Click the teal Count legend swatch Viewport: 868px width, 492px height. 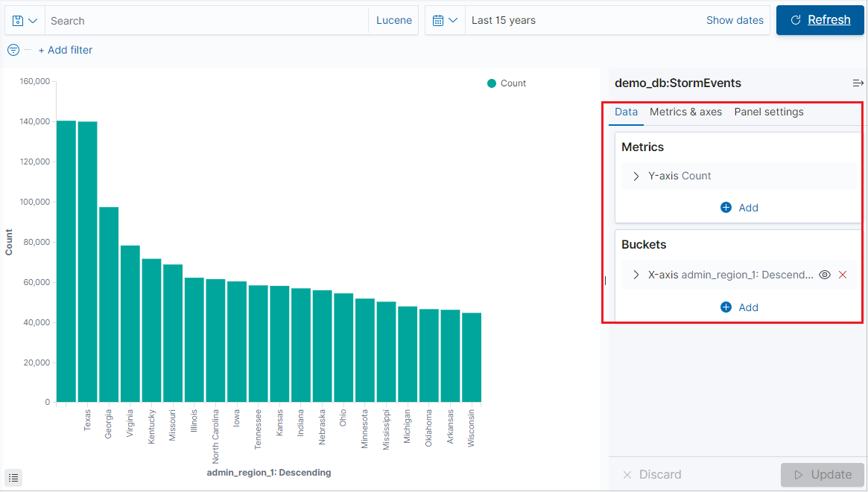490,83
